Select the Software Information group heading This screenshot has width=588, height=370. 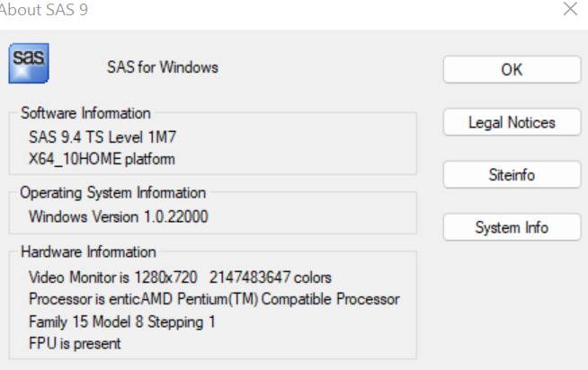[x=85, y=113]
